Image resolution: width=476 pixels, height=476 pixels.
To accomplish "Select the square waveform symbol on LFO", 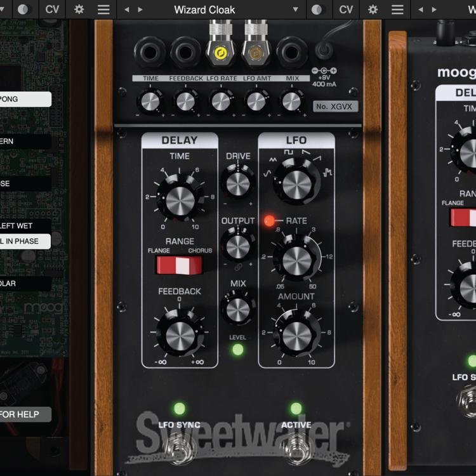I will (288, 152).
